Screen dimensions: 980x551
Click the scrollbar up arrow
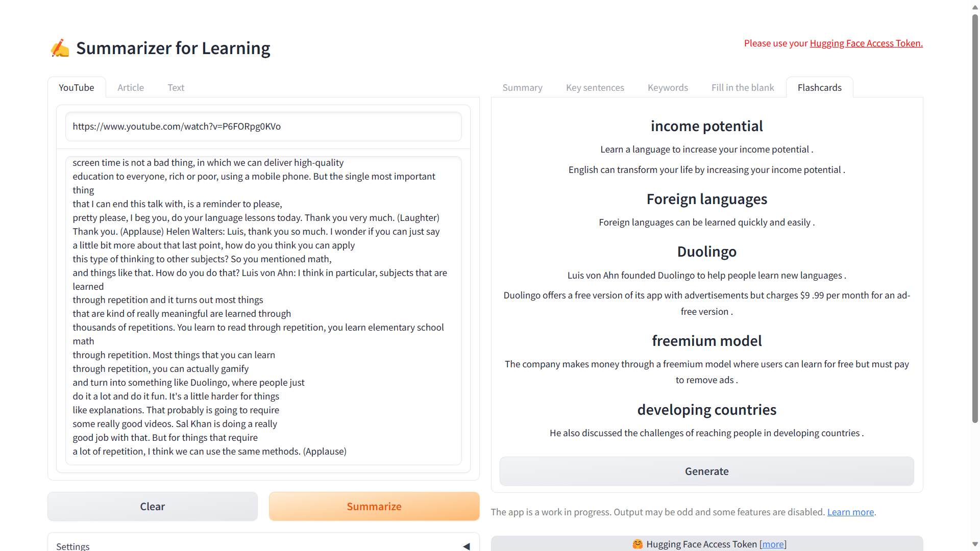975,7
